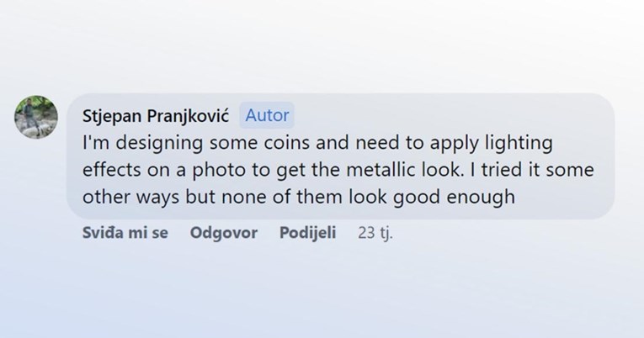Reply using the Odgovor link
The width and height of the screenshot is (644, 338).
click(224, 233)
